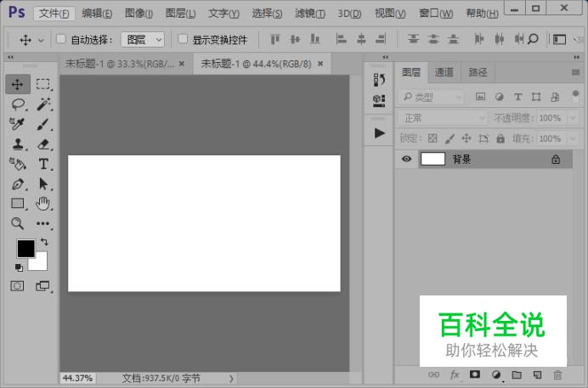Select the Zoom tool

pos(17,223)
